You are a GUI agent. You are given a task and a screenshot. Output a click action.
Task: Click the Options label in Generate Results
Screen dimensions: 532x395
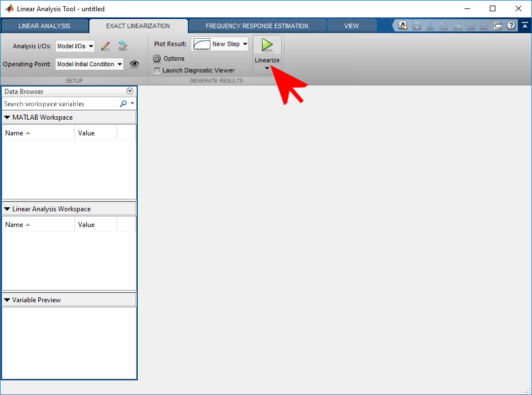174,58
